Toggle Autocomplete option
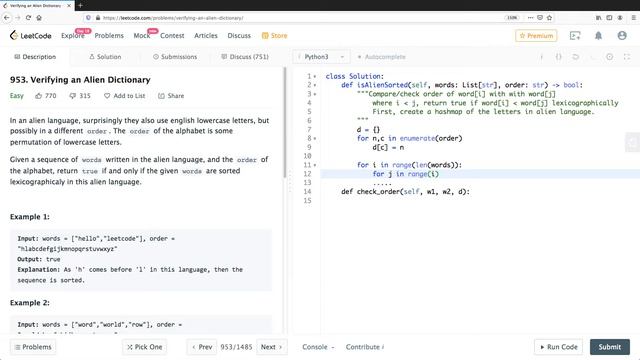The image size is (640, 360). 381,57
